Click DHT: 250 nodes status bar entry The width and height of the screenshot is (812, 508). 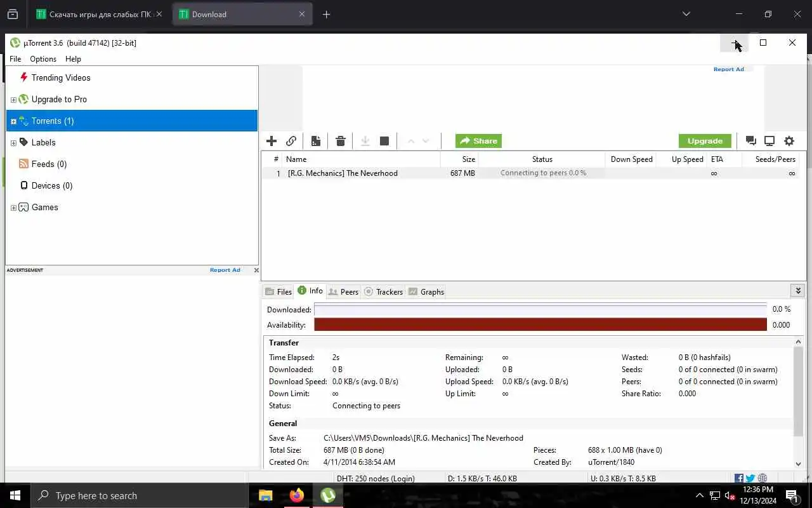tap(376, 479)
